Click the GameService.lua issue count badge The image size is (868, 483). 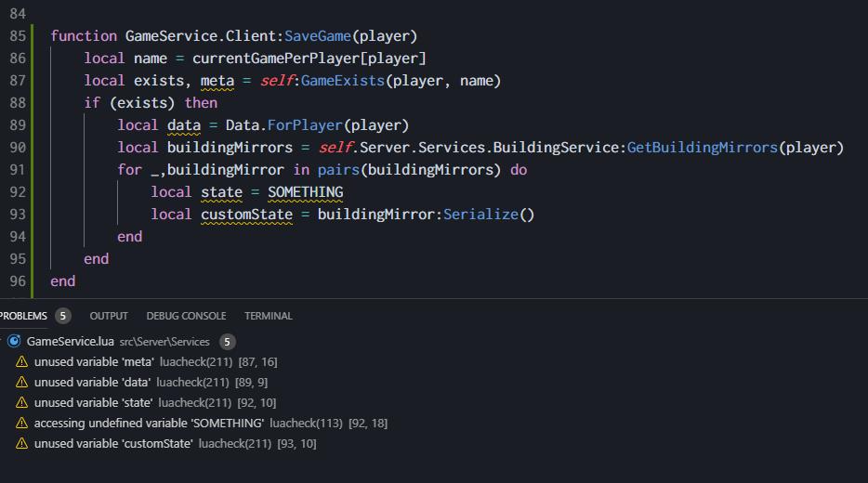tap(227, 342)
